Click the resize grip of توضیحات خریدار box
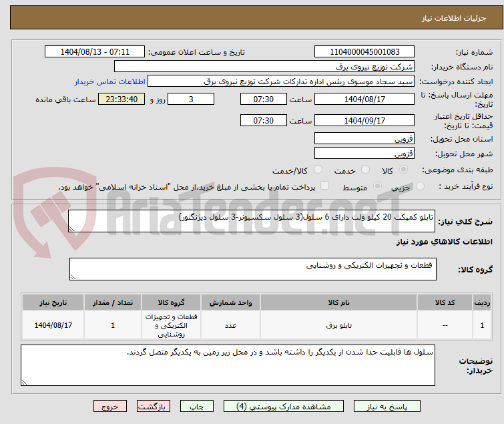504x424 pixels. coord(25,382)
